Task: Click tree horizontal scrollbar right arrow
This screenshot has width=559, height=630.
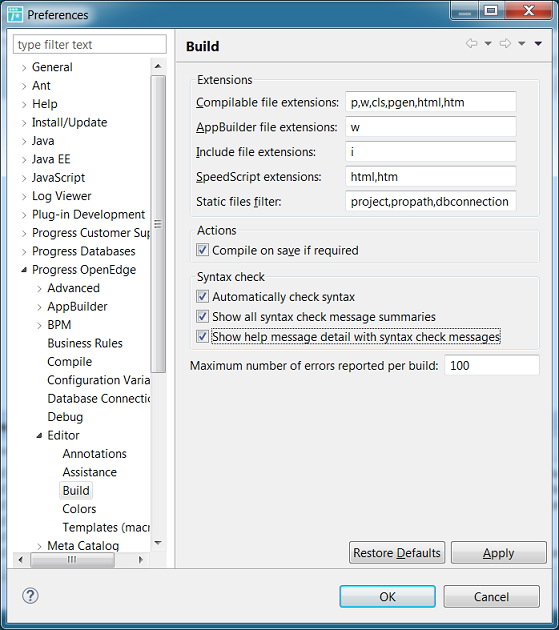Action: pos(140,559)
